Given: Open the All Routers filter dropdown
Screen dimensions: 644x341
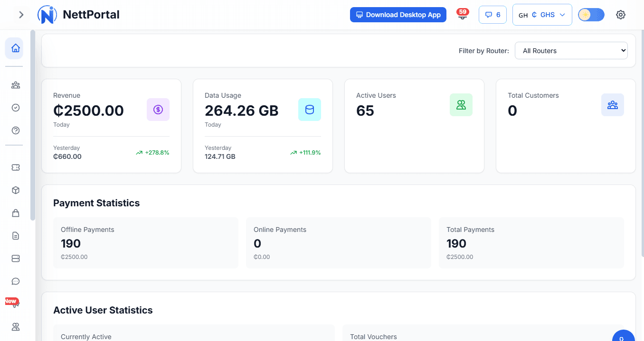Looking at the screenshot, I should pos(571,51).
